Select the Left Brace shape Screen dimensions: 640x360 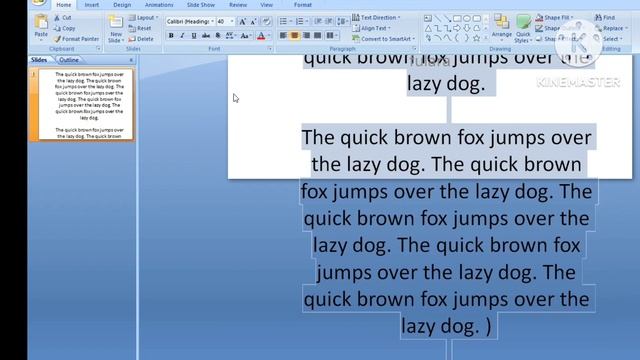click(457, 38)
